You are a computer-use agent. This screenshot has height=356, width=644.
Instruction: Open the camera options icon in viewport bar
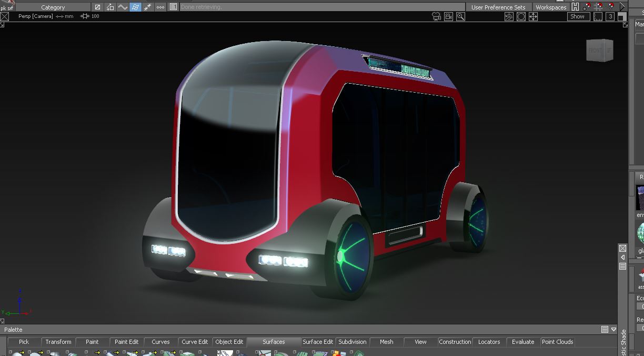pyautogui.click(x=436, y=16)
